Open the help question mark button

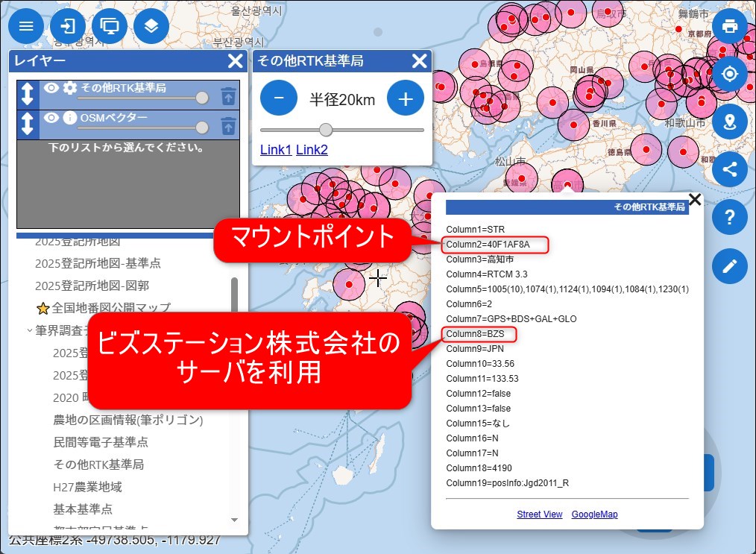(x=729, y=217)
